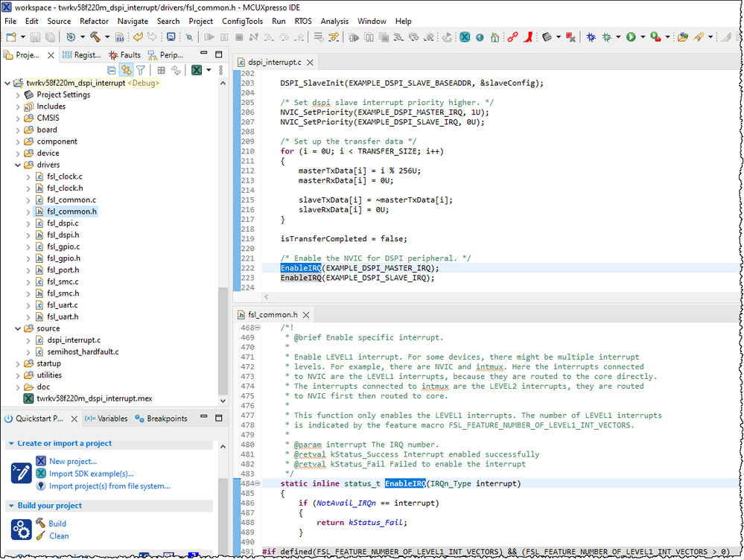Click the monitor terminal icon in toolbar

(171, 36)
